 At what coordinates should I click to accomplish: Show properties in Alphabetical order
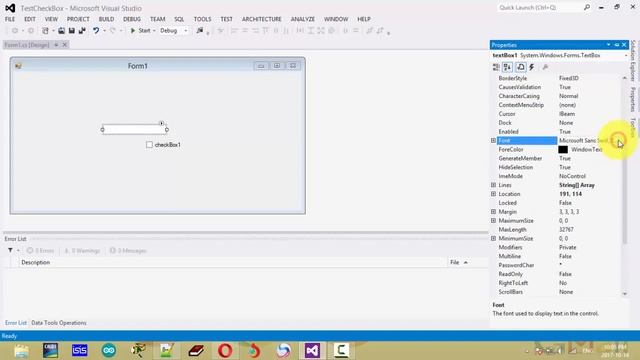pos(508,67)
